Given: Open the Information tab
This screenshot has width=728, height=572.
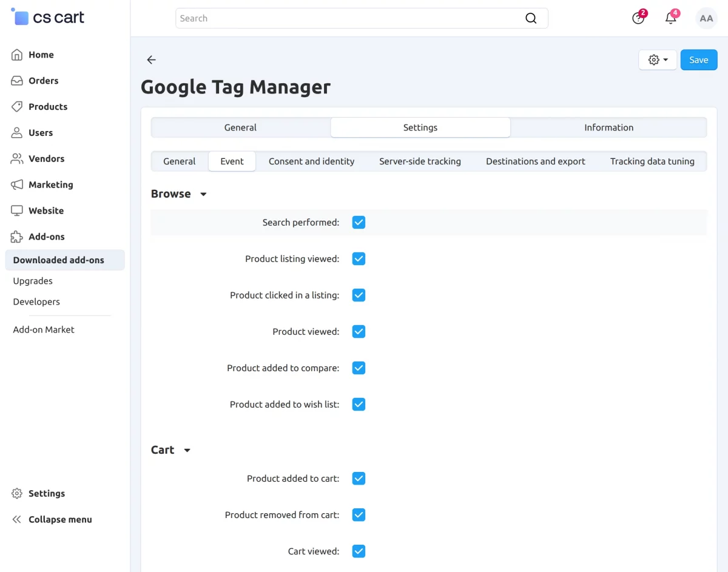Looking at the screenshot, I should [x=608, y=127].
